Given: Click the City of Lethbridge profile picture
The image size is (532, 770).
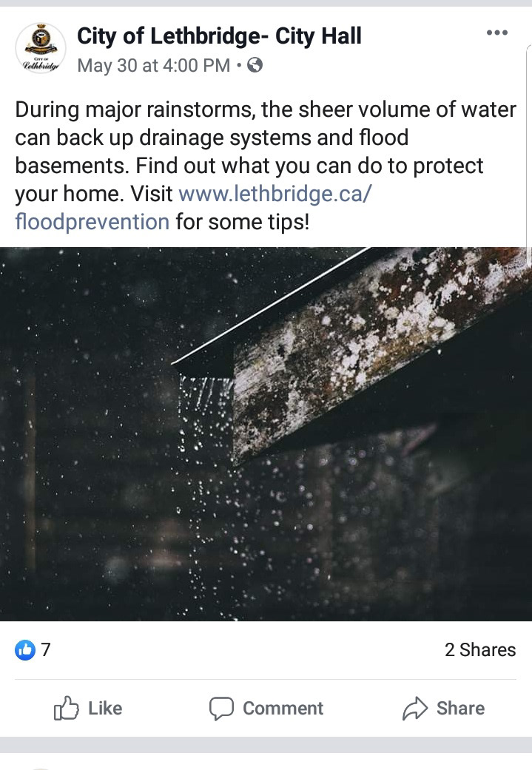Looking at the screenshot, I should 41,48.
